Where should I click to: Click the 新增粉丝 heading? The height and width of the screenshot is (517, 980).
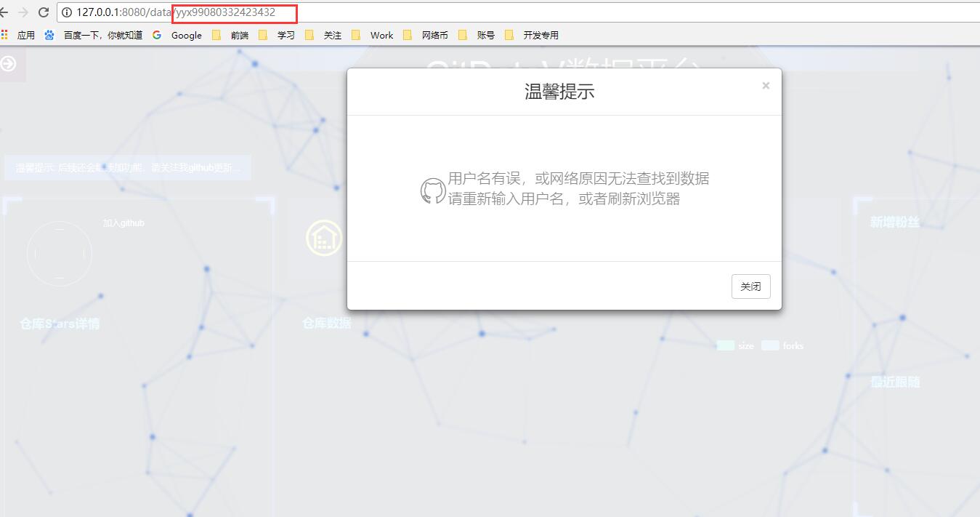coord(895,223)
